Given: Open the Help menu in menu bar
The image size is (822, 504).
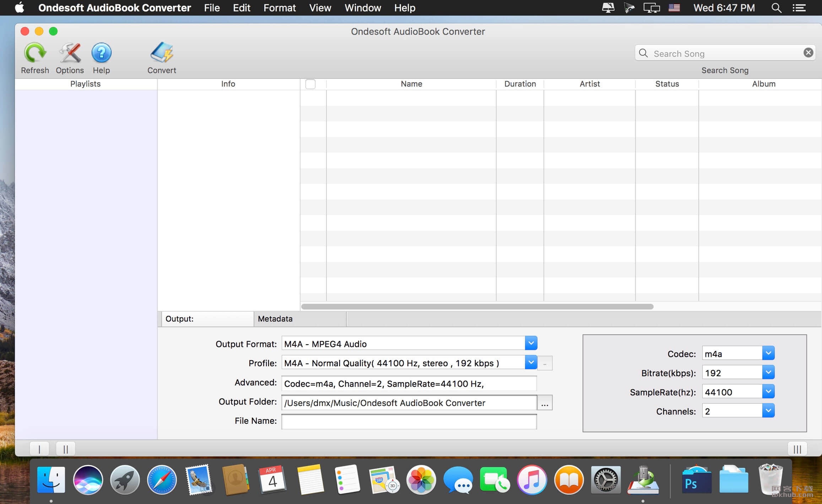Looking at the screenshot, I should point(405,8).
